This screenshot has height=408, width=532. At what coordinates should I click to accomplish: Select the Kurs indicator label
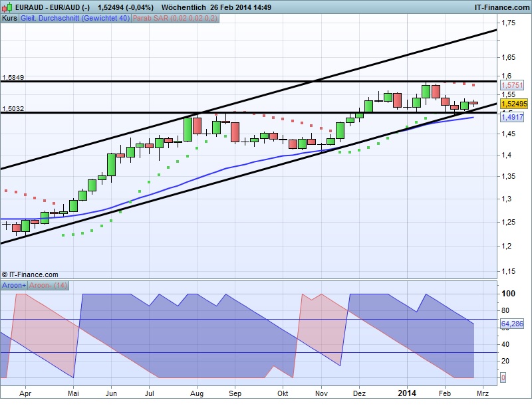click(x=9, y=19)
